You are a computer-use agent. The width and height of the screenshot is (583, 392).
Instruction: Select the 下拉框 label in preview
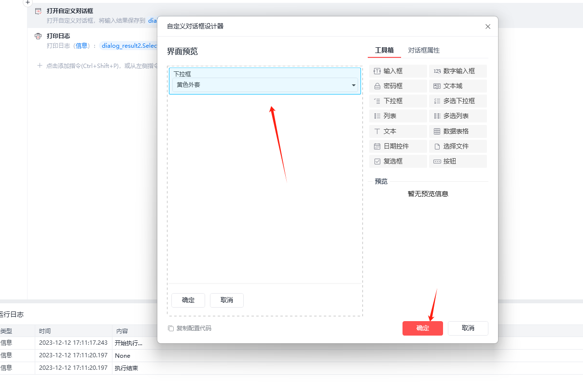point(182,74)
